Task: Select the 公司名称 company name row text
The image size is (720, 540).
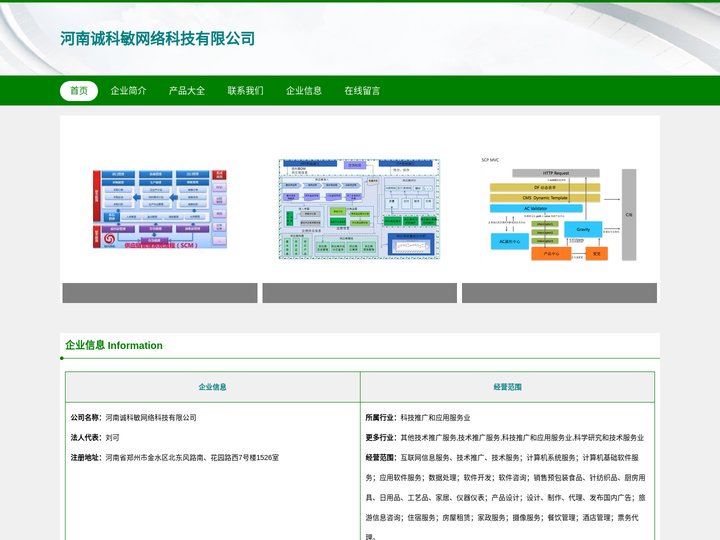Action: (134, 417)
